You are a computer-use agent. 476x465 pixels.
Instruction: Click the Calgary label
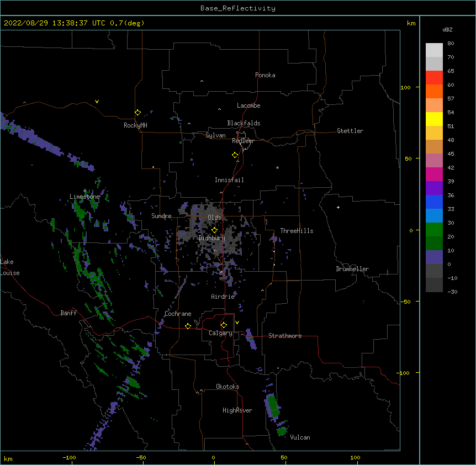tap(220, 333)
